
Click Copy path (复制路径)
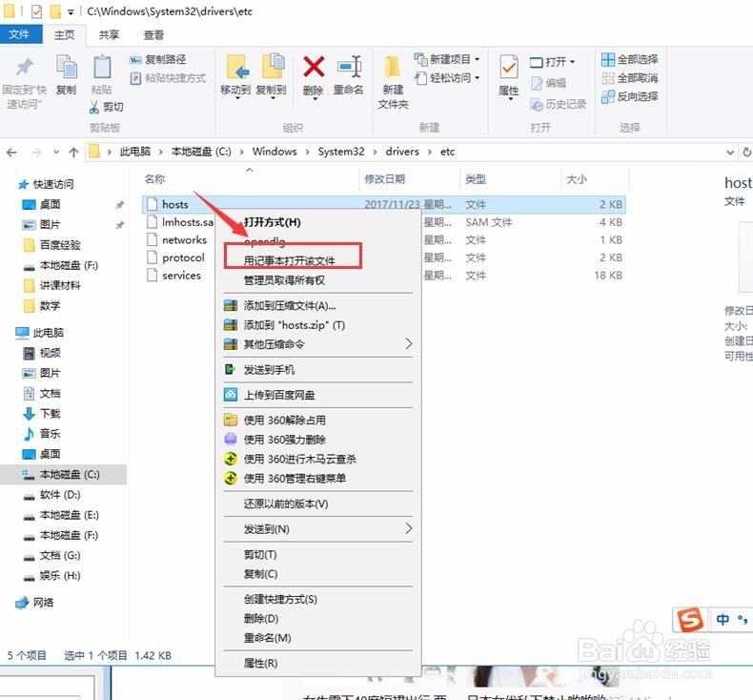[x=158, y=59]
